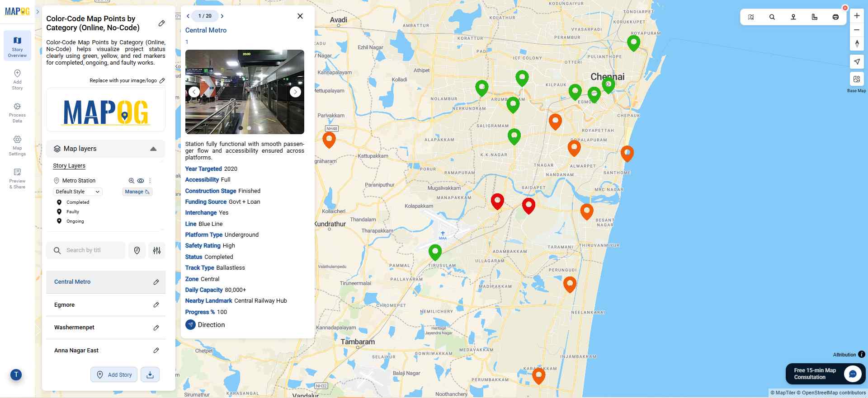The image size is (868, 398).
Task: Click the Base Map icon
Action: (x=857, y=80)
